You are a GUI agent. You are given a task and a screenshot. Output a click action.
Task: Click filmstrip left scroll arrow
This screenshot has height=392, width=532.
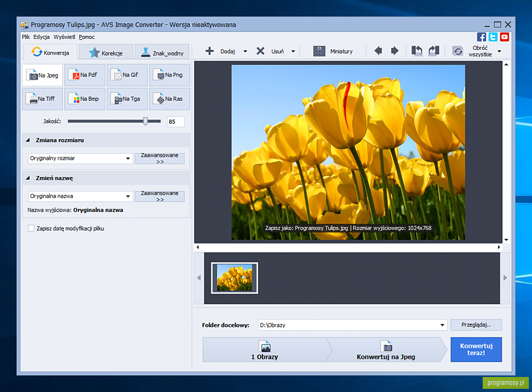point(199,278)
